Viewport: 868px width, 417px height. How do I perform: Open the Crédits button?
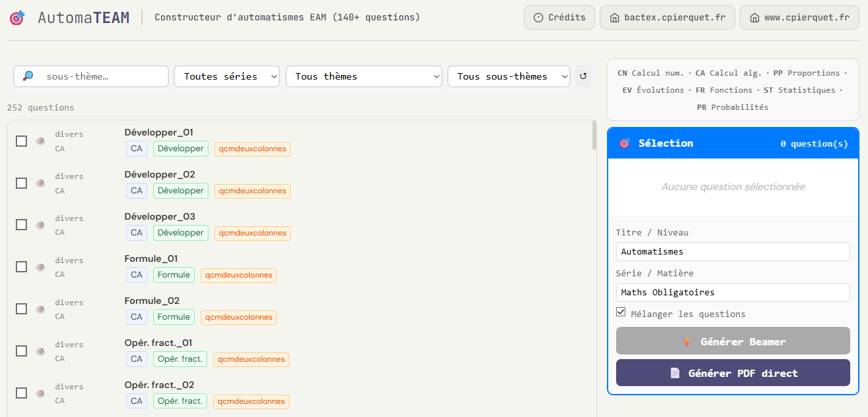coord(560,18)
